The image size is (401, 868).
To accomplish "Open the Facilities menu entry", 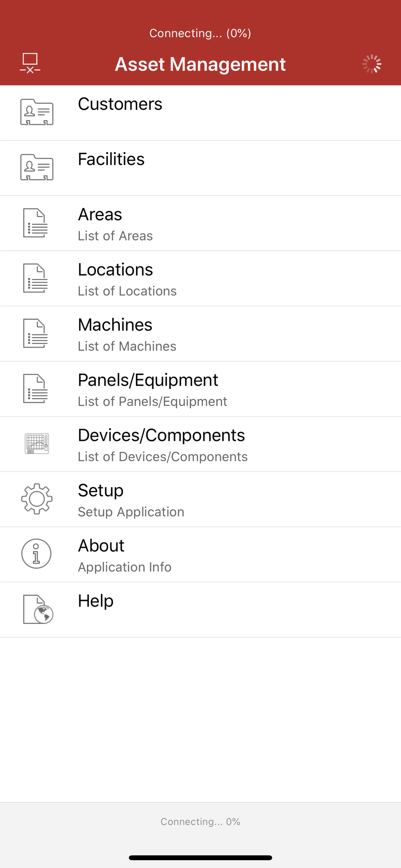I will [x=200, y=168].
